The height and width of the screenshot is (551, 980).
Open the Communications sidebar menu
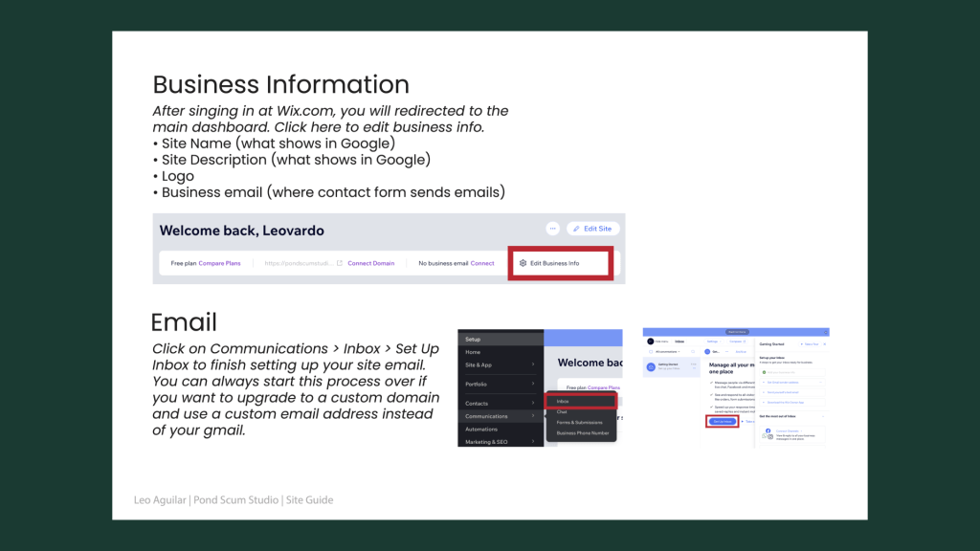486,416
